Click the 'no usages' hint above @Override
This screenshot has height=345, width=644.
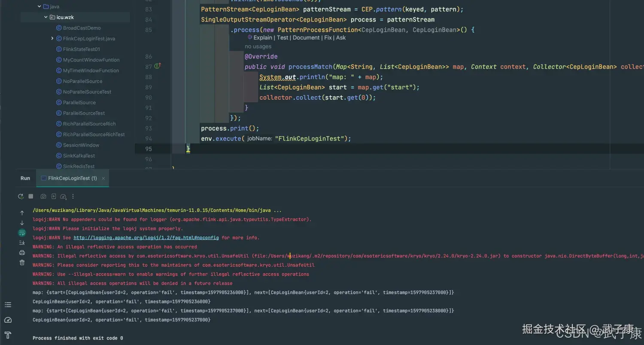click(x=258, y=46)
